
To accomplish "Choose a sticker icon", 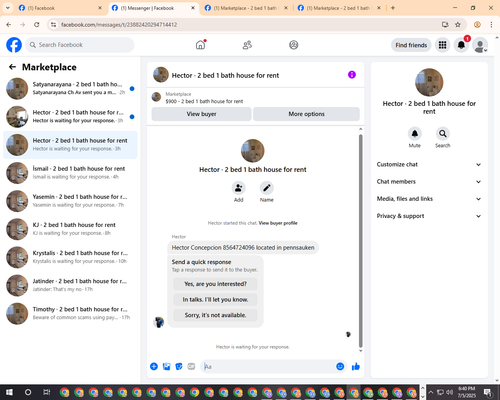I will (x=179, y=367).
